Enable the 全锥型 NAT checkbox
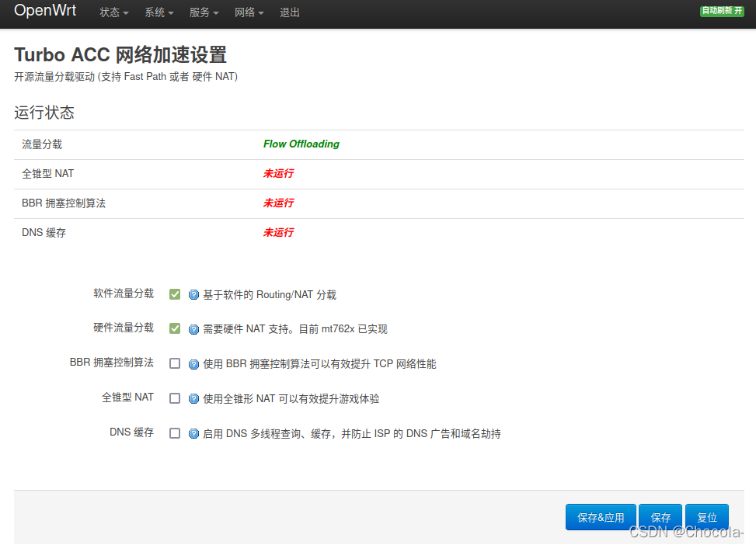This screenshot has width=756, height=545. (175, 398)
